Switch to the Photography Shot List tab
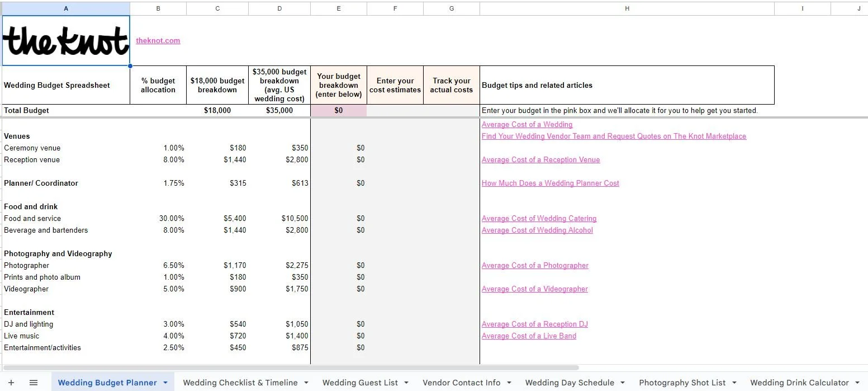This screenshot has height=391, width=868. [x=682, y=383]
